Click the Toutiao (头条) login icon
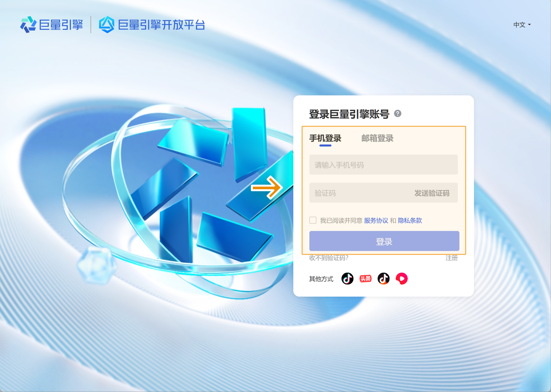 pyautogui.click(x=365, y=278)
